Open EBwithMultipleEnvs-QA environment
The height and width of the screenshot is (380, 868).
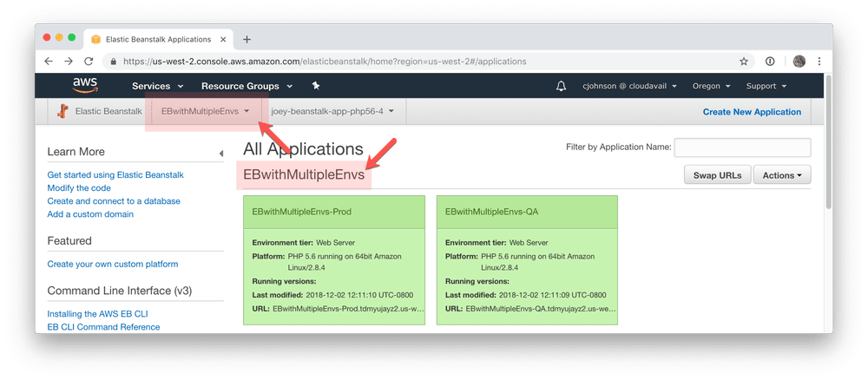point(491,212)
